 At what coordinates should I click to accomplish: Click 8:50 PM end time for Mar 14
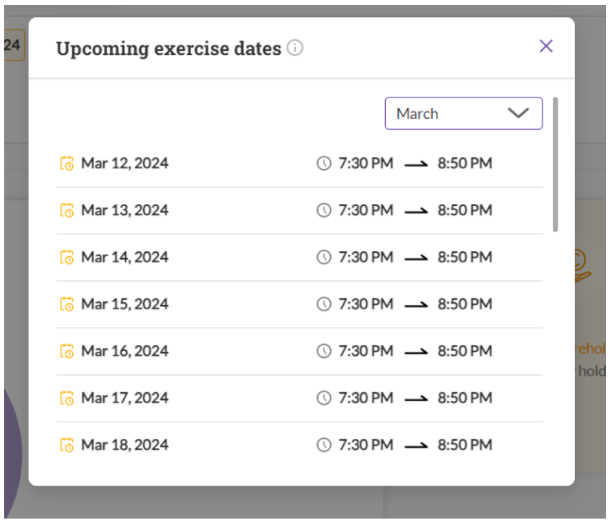click(464, 257)
